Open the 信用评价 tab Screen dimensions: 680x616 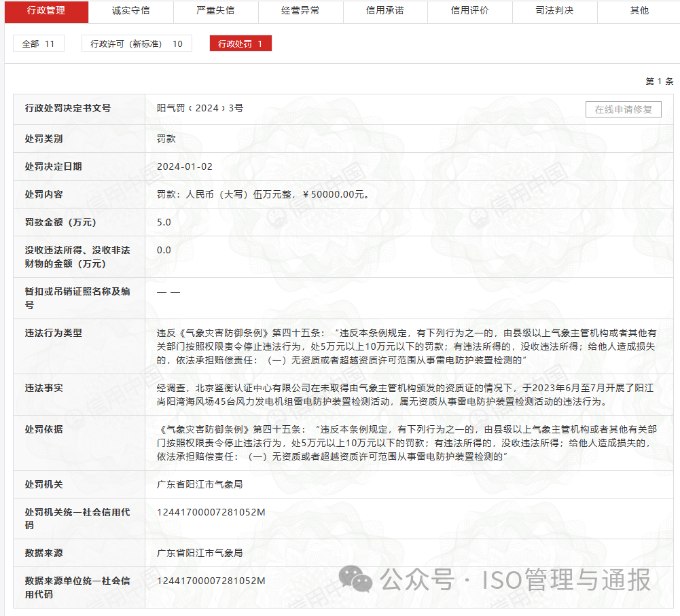pyautogui.click(x=469, y=12)
